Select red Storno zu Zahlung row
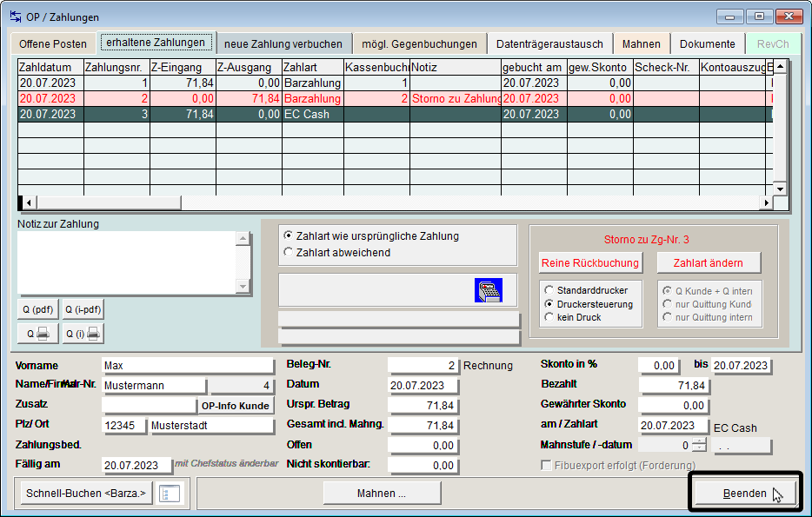 tap(395, 98)
